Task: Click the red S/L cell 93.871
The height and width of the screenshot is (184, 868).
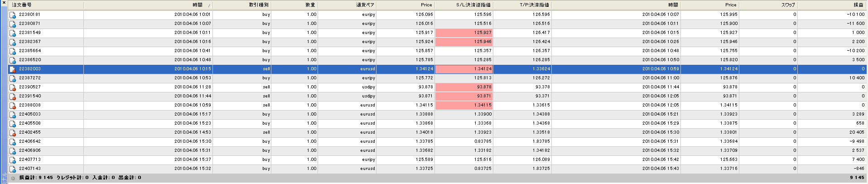Action: click(464, 96)
